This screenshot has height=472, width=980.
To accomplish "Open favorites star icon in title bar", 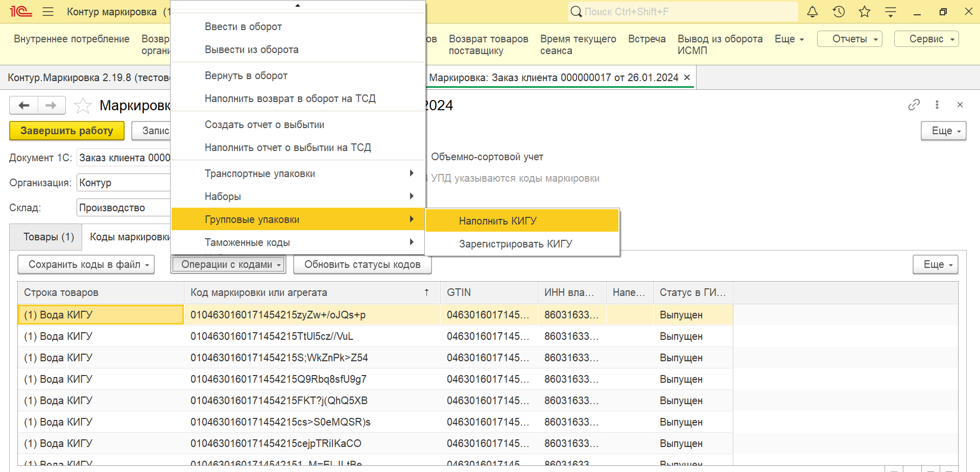I will click(x=865, y=12).
